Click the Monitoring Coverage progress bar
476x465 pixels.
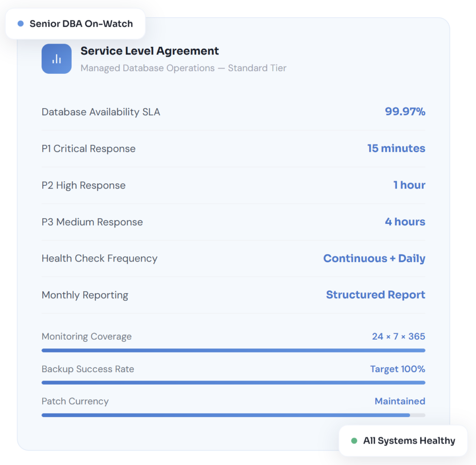[x=233, y=350]
